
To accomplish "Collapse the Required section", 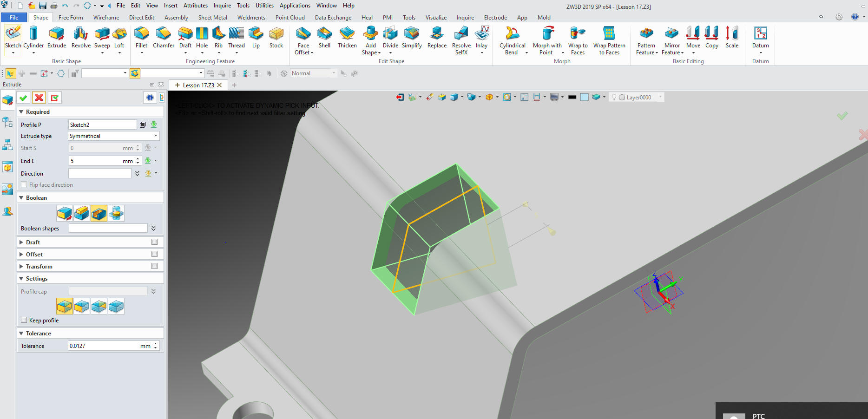I will pyautogui.click(x=21, y=112).
